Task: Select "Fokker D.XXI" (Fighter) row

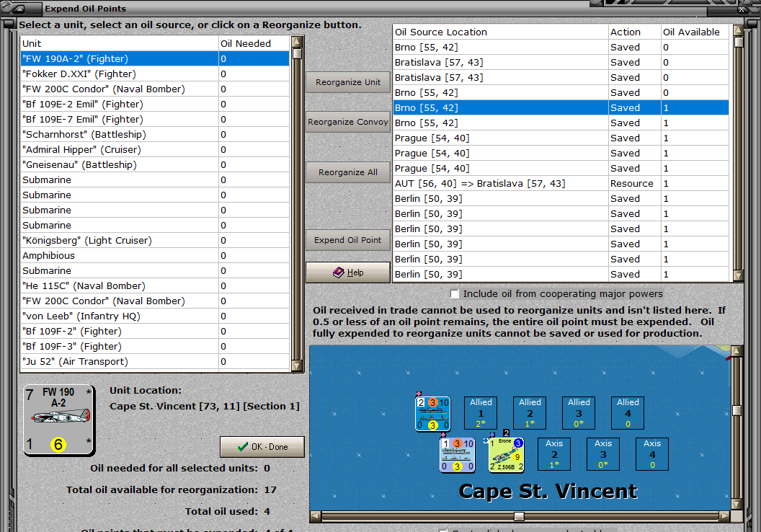Action: coord(155,74)
